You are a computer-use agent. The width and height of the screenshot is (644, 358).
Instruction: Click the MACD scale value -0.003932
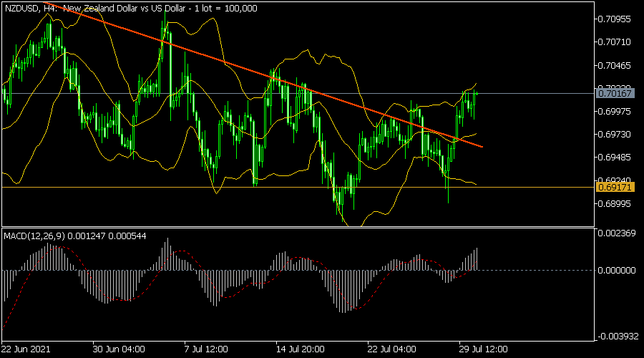[618, 337]
